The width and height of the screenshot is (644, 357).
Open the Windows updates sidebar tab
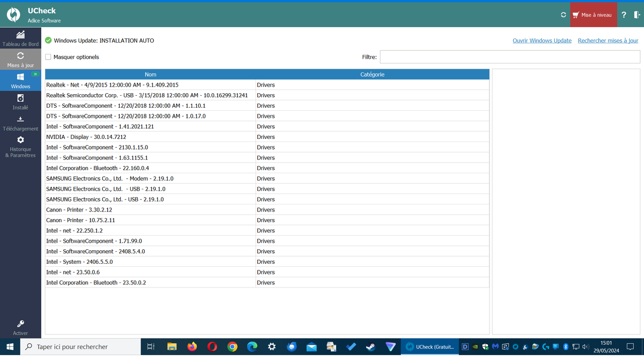21,81
